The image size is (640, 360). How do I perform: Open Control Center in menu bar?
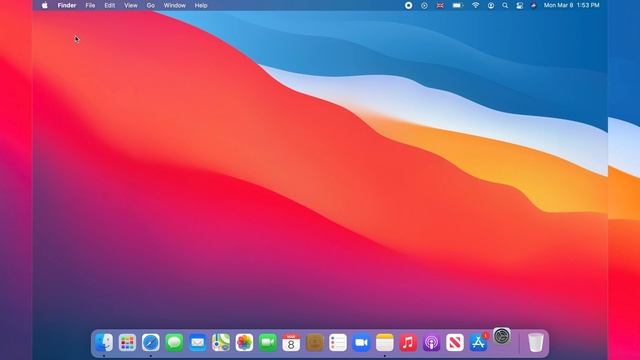(x=520, y=5)
